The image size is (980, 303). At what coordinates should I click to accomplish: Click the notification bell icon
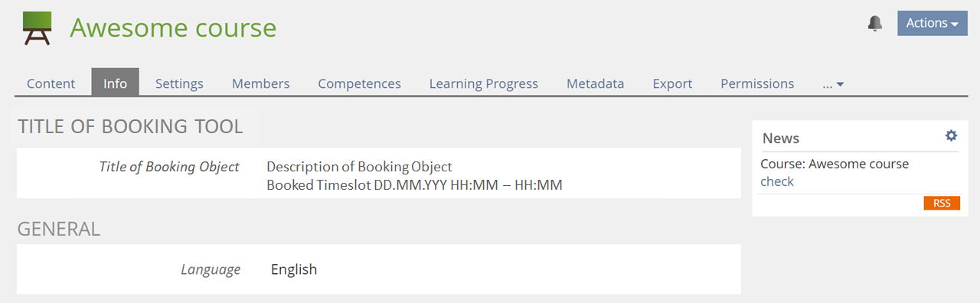coord(875,24)
